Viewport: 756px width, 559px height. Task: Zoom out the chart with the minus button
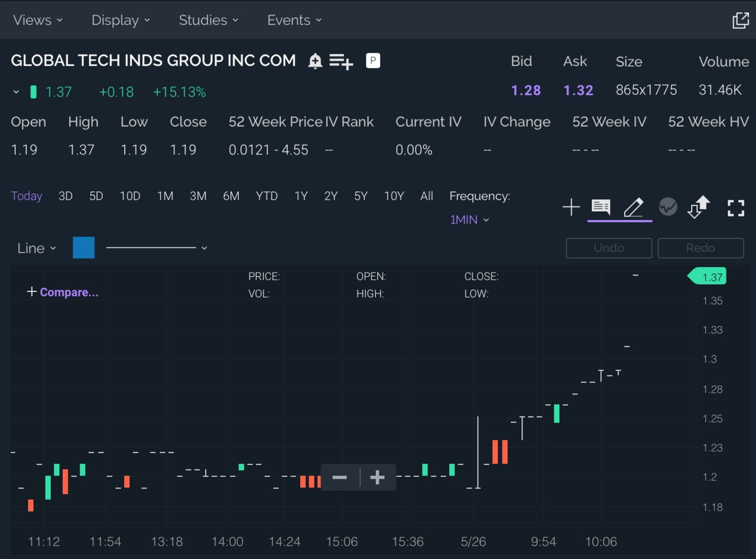coord(340,477)
